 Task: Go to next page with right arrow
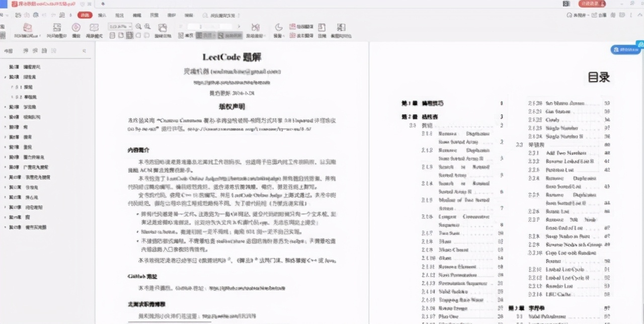pyautogui.click(x=239, y=27)
